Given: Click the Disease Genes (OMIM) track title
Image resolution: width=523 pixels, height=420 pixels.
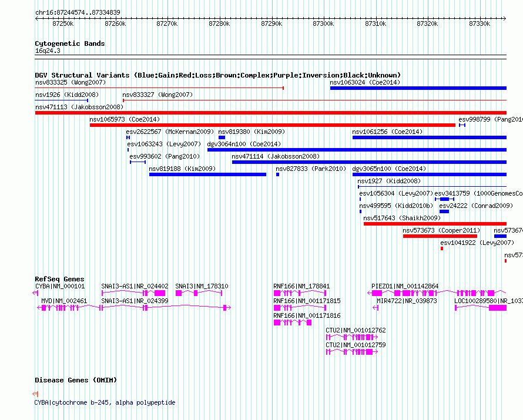Looking at the screenshot, I should click(76, 380).
